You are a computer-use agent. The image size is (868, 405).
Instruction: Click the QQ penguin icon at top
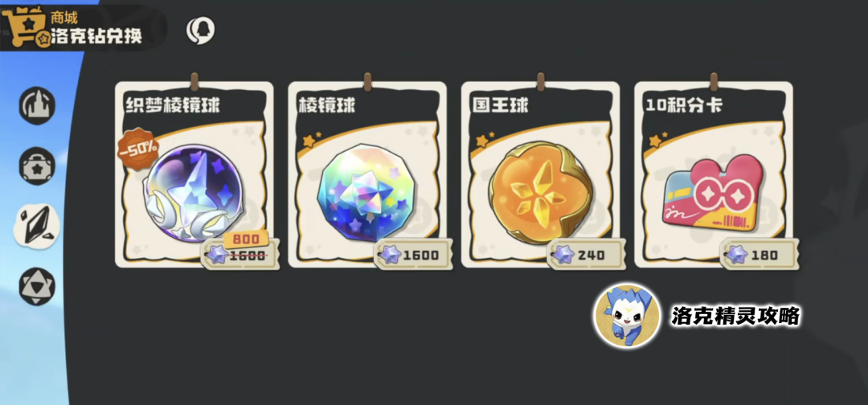[200, 31]
